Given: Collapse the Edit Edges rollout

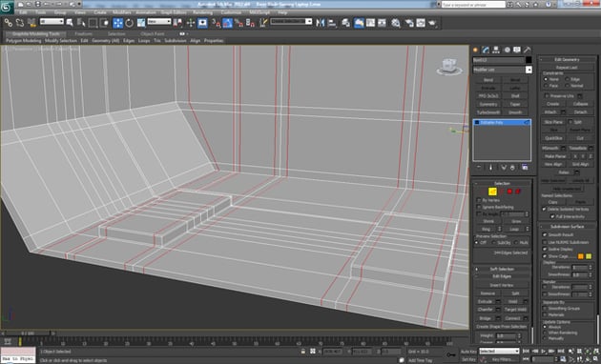Looking at the screenshot, I should coord(502,276).
